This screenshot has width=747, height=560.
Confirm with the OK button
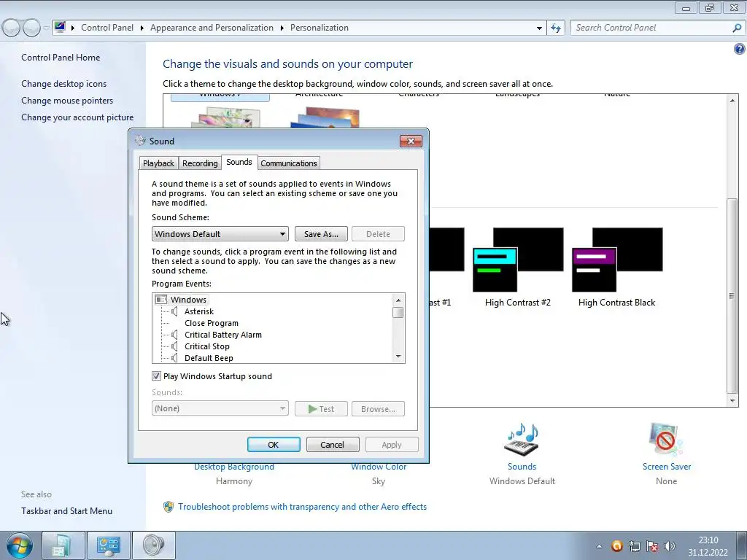[274, 445]
